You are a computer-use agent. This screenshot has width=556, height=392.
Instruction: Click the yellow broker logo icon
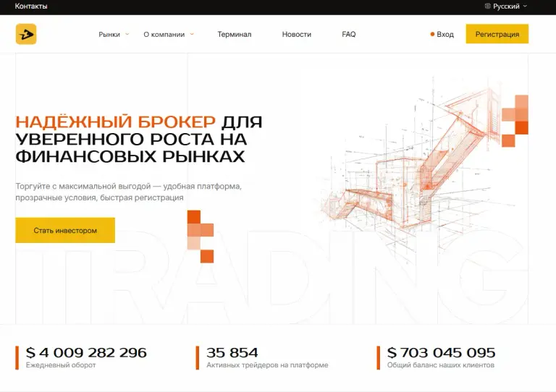pos(26,34)
